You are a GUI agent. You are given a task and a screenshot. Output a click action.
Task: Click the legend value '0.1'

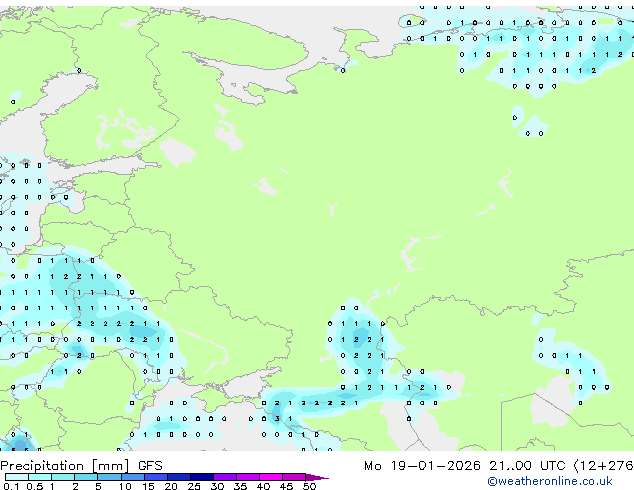tap(11, 486)
